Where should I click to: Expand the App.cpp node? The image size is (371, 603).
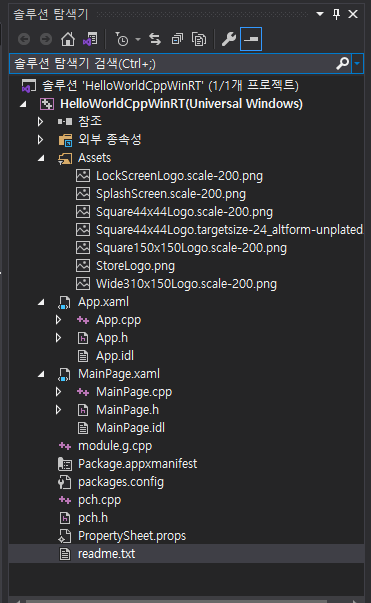click(x=58, y=320)
